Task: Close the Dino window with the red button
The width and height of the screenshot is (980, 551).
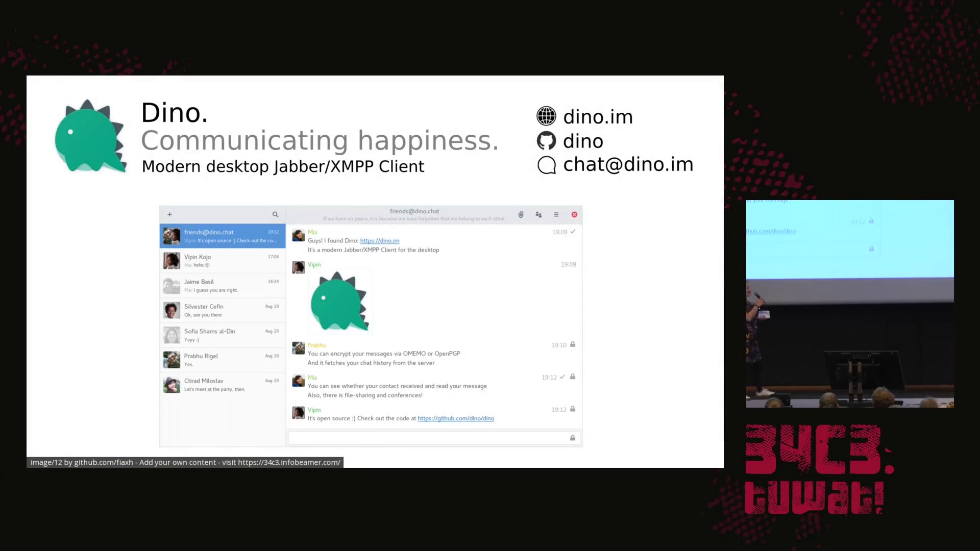Action: [574, 214]
